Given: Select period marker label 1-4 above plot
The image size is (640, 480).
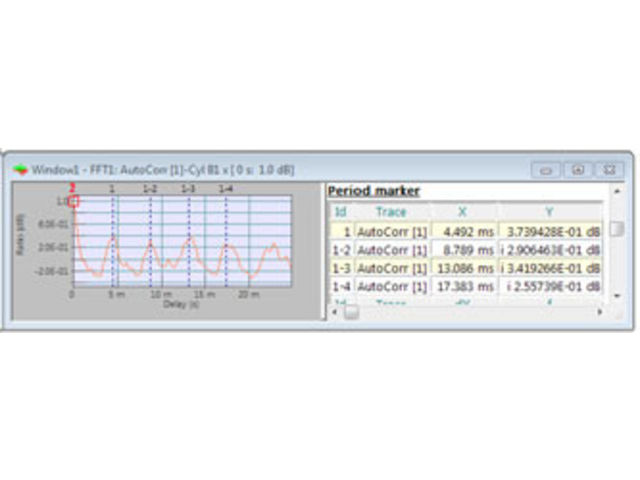Looking at the screenshot, I should coord(226,189).
